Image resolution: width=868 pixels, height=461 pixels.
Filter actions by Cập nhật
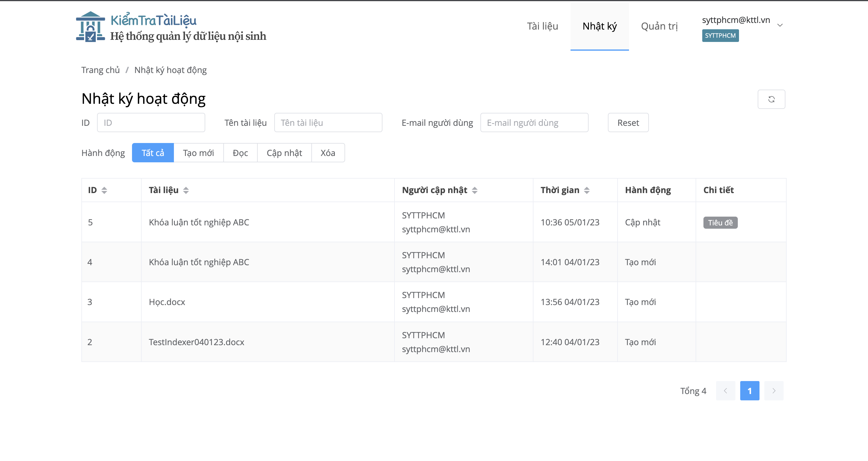pos(285,153)
